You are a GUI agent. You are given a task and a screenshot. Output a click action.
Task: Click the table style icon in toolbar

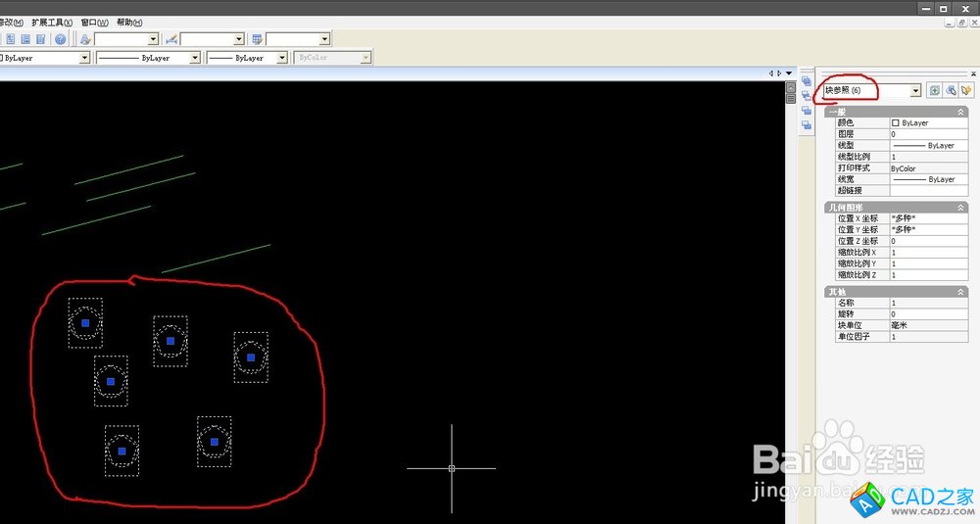tap(257, 39)
